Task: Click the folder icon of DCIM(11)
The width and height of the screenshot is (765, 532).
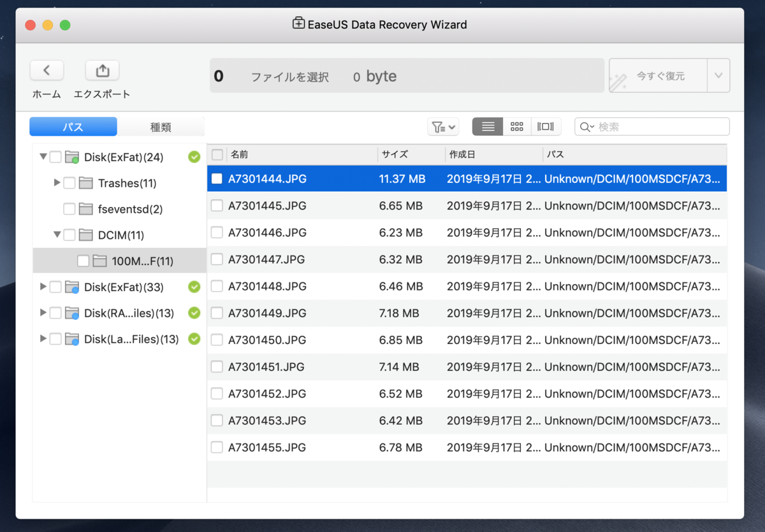Action: pyautogui.click(x=86, y=235)
